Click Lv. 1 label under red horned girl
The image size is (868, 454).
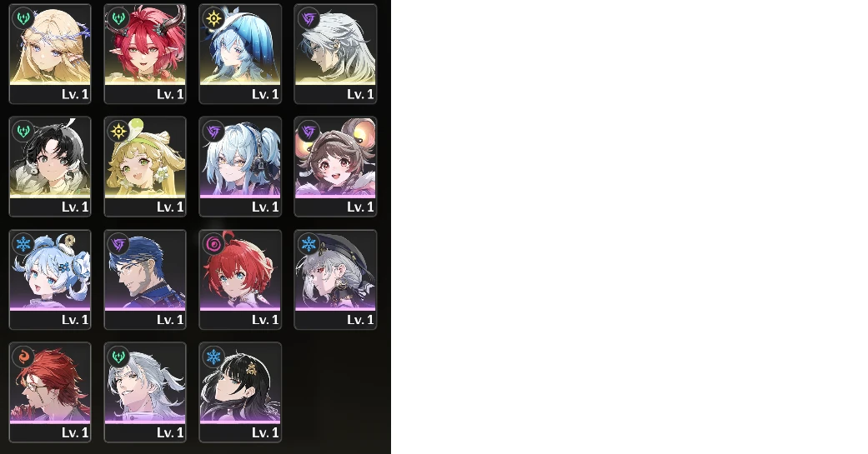170,94
